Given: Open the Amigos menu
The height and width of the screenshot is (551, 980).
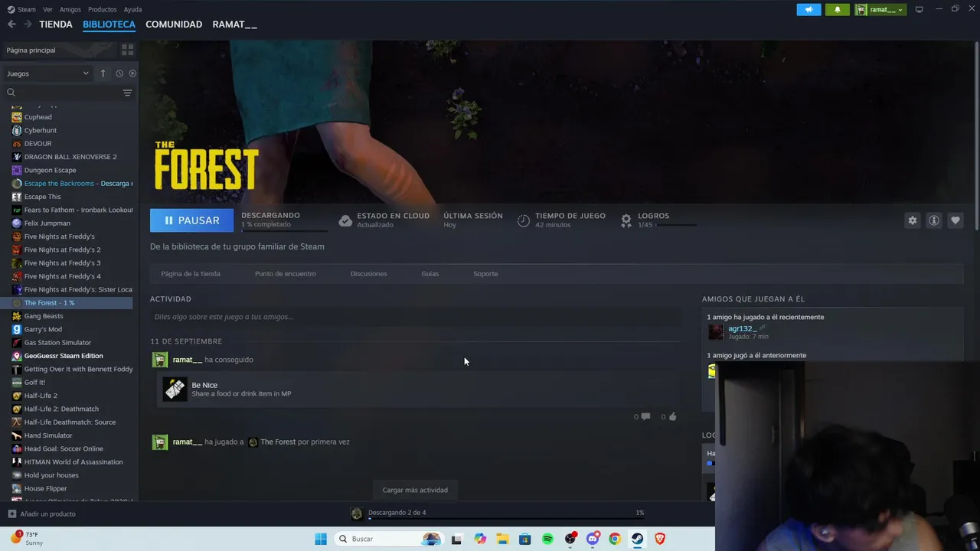Looking at the screenshot, I should coord(70,9).
